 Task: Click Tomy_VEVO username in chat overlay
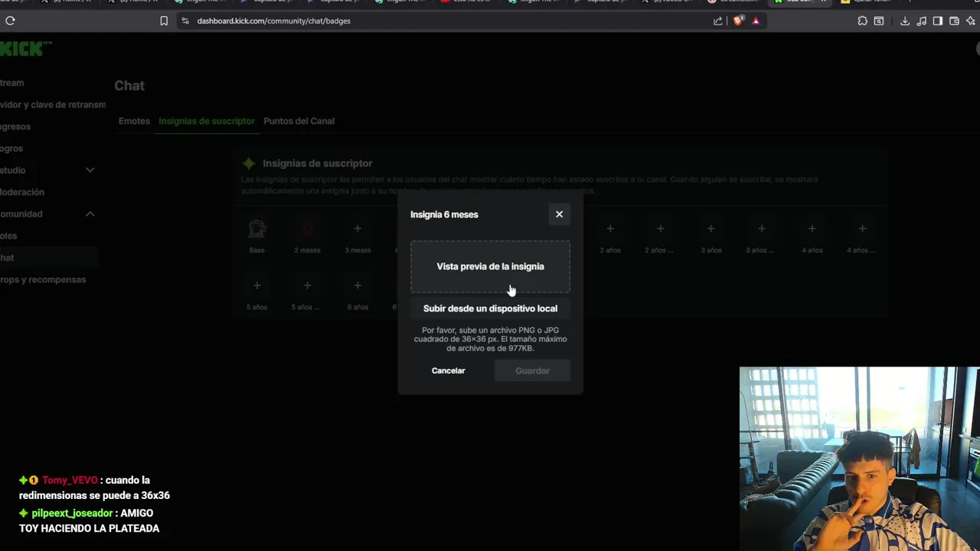(70, 481)
